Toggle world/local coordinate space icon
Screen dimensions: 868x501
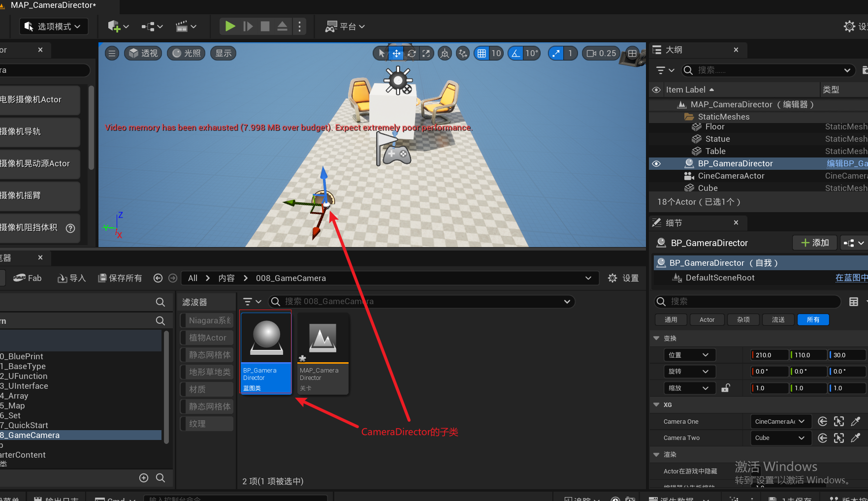445,53
